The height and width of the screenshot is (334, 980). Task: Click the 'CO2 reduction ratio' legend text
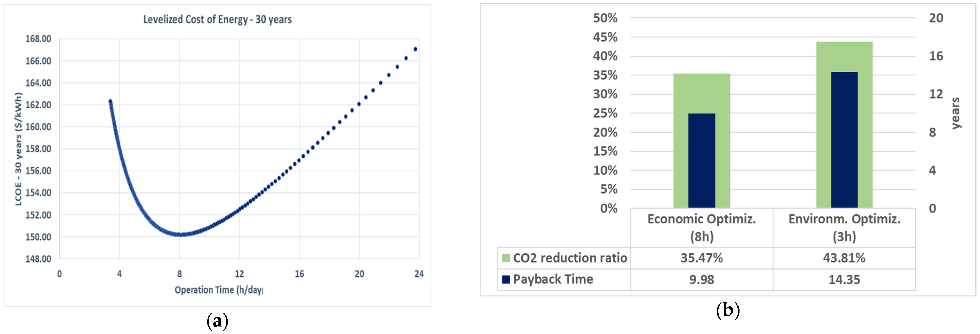[x=570, y=258]
